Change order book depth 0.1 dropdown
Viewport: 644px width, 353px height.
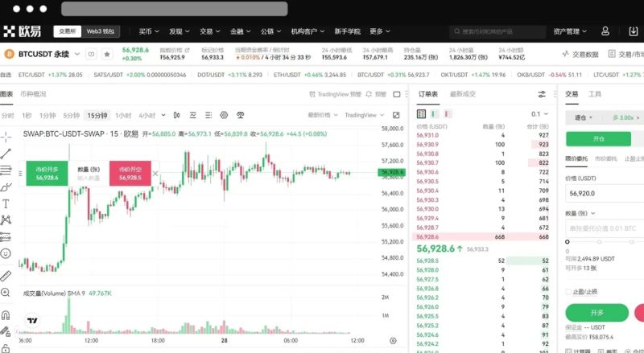click(x=539, y=113)
